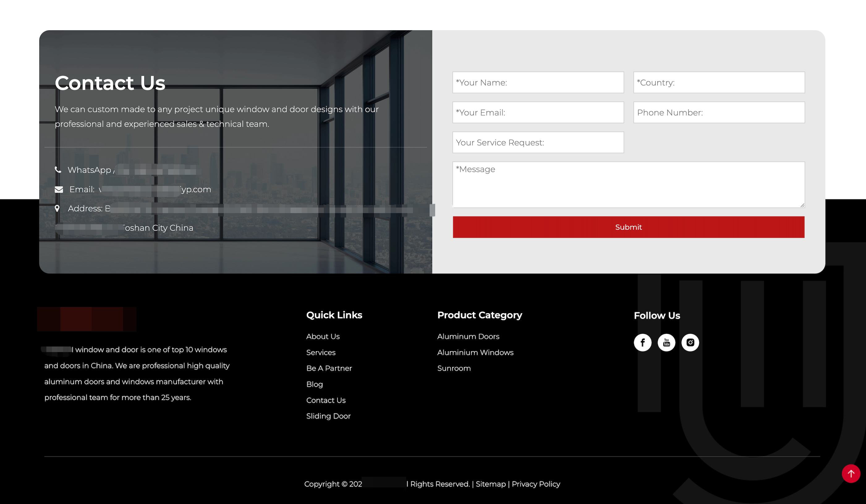Go to About Us quick link
Viewport: 866px width, 504px height.
(x=323, y=336)
